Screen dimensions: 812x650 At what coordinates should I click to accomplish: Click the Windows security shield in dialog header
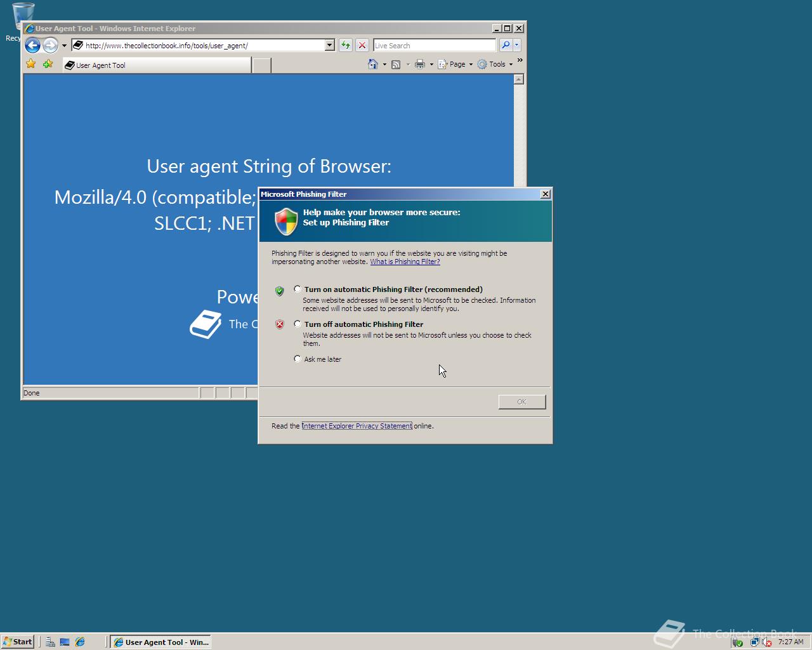tap(286, 222)
